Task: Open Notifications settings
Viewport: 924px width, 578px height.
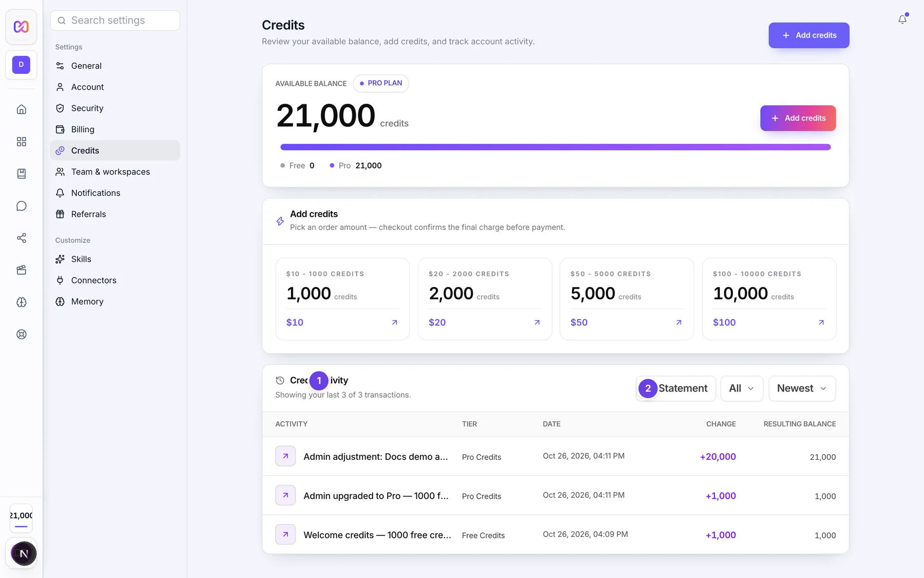Action: click(x=115, y=193)
